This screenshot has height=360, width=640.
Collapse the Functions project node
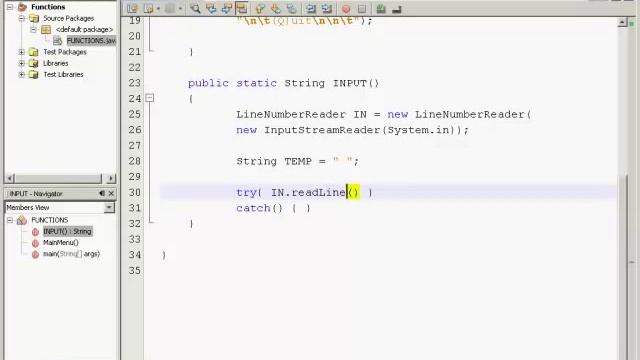click(x=10, y=7)
